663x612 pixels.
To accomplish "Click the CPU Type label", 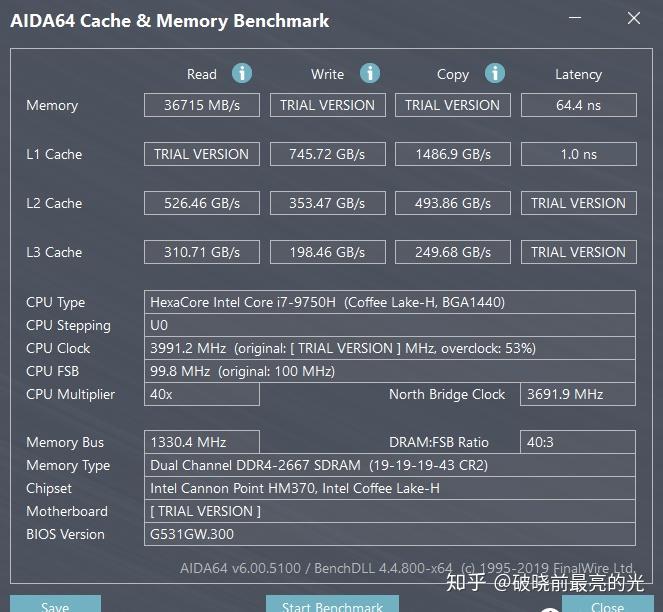I will [x=55, y=303].
